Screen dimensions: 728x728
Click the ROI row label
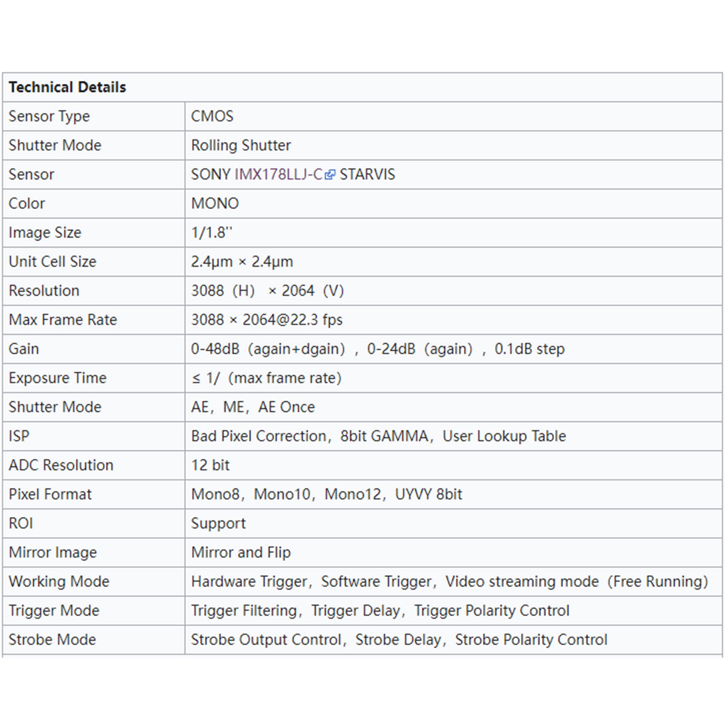pos(21,523)
